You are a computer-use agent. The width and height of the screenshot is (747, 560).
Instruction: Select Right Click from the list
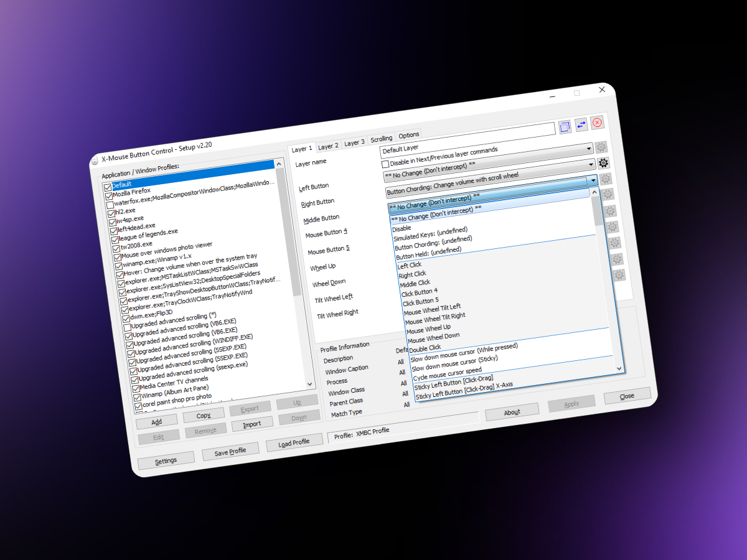click(412, 274)
